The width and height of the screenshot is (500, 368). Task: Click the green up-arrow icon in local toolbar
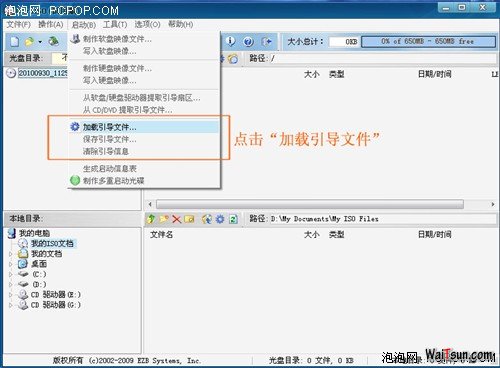tap(151, 219)
